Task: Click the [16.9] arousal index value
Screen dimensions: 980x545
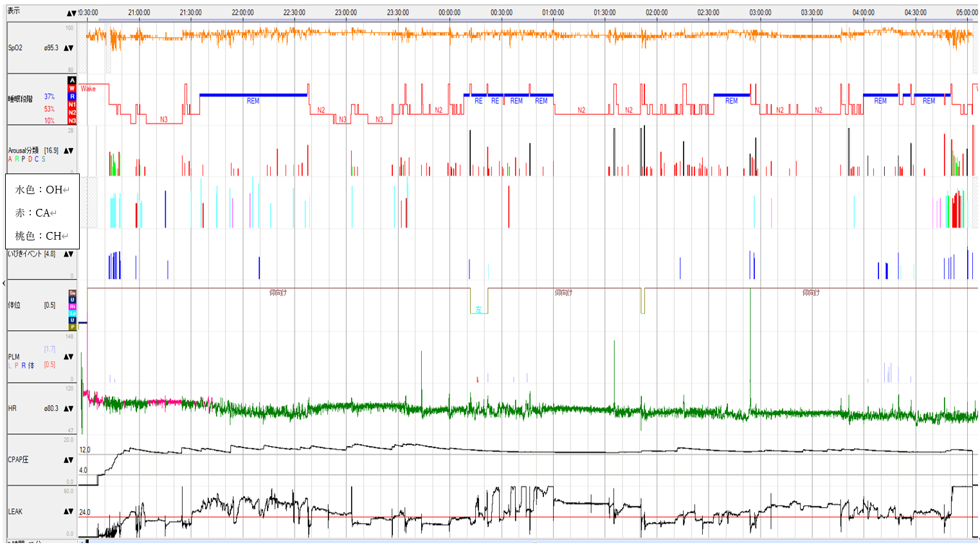Action: pos(51,150)
